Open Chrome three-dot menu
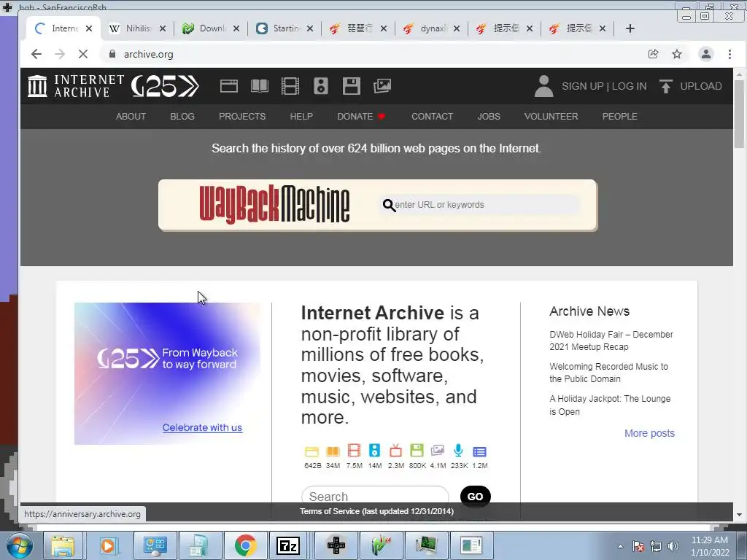This screenshot has width=747, height=560. coord(729,54)
